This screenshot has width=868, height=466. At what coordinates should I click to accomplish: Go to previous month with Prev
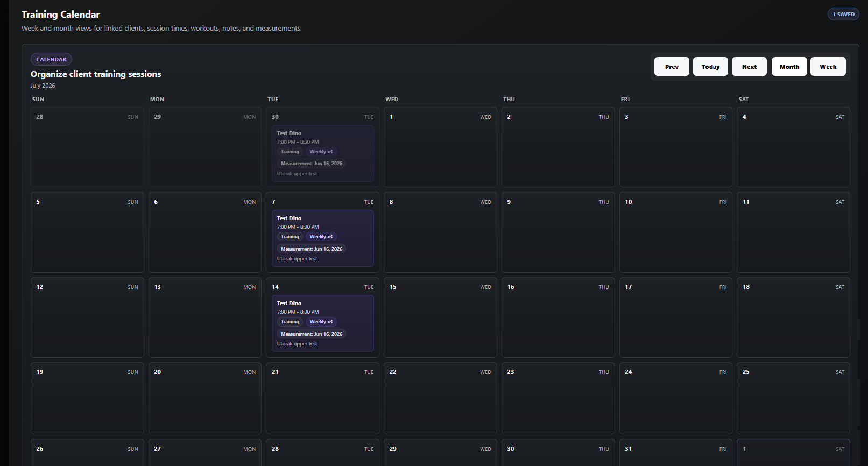tap(672, 67)
